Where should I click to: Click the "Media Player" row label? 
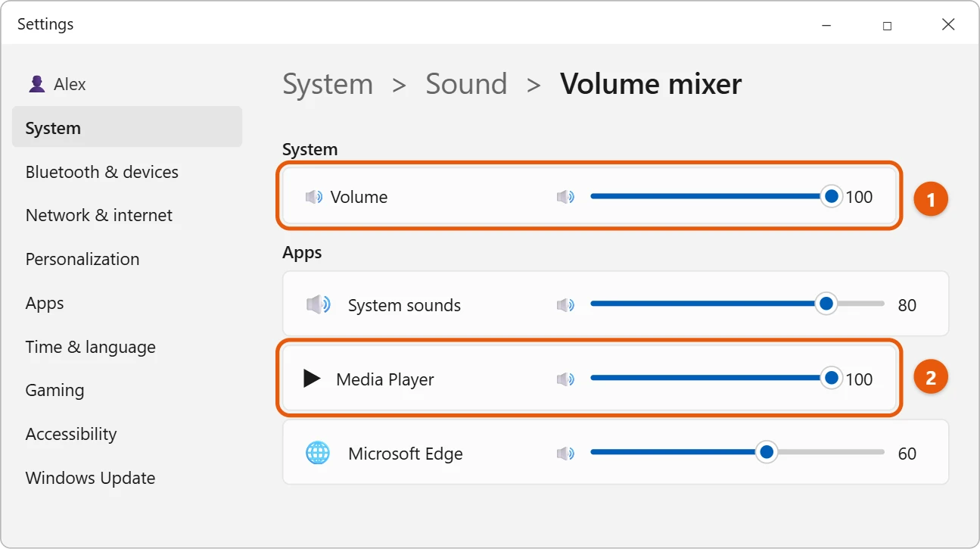click(385, 379)
